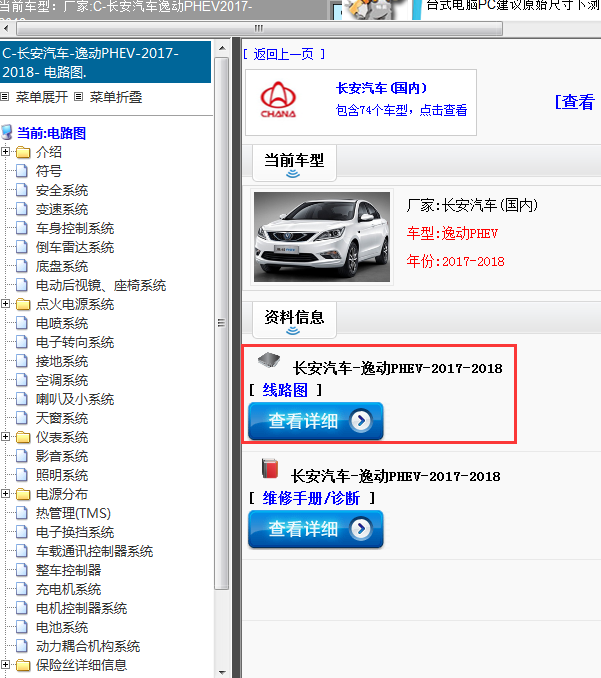Click the 菜单展开 expand-all link
601x678 pixels.
42,97
